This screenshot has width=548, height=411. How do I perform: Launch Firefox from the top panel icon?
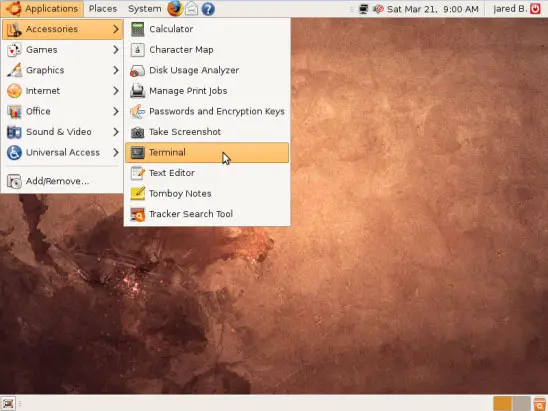click(x=175, y=8)
